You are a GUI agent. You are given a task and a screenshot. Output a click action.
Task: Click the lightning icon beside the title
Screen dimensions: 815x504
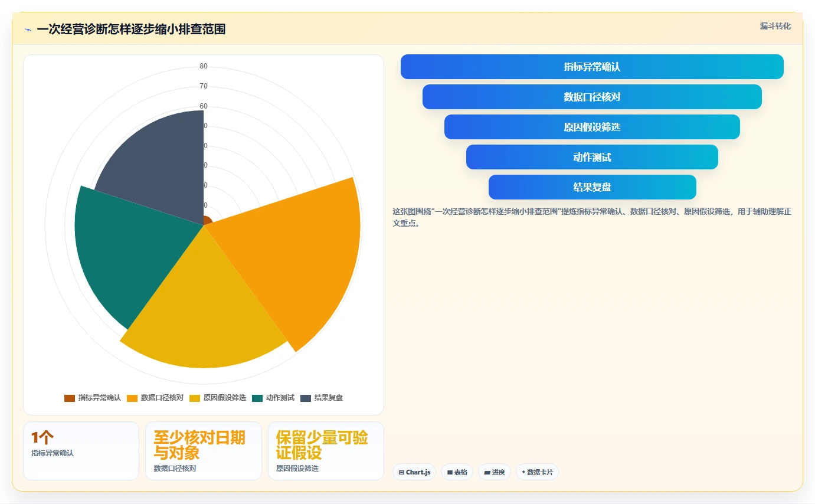pos(28,30)
